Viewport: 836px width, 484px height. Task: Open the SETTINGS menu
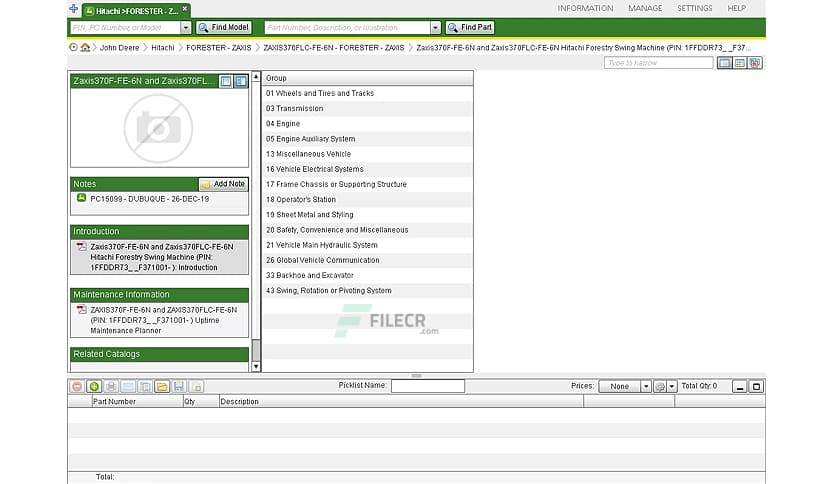point(694,9)
